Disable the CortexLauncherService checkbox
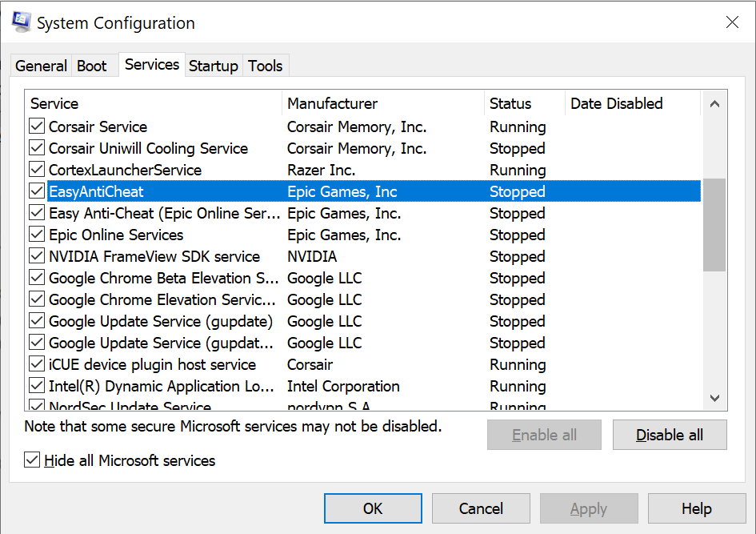This screenshot has width=756, height=534. (37, 170)
